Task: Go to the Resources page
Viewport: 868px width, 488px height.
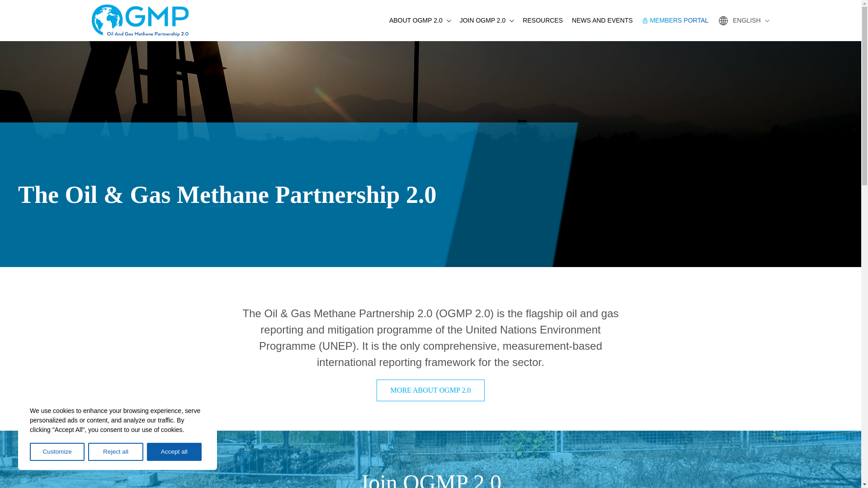Action: (x=542, y=21)
